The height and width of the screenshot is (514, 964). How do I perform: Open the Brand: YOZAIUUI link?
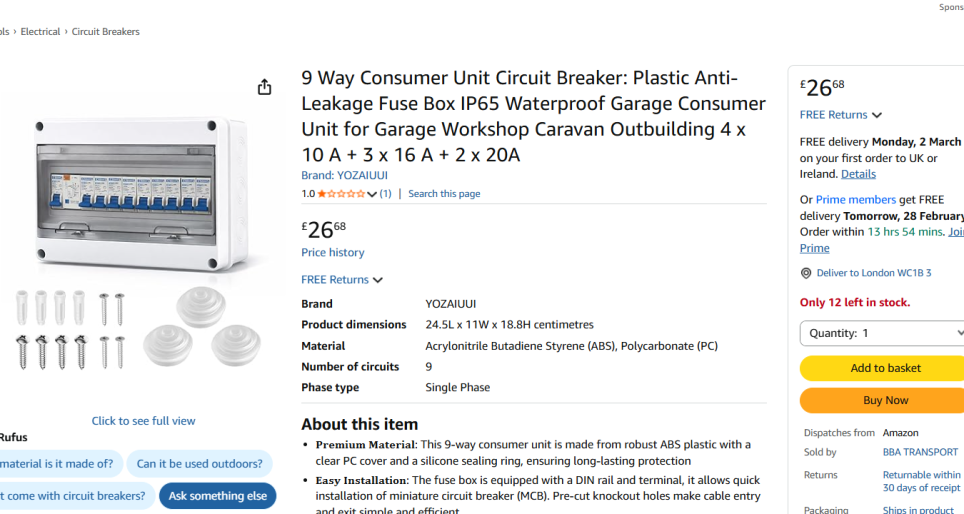tap(344, 175)
